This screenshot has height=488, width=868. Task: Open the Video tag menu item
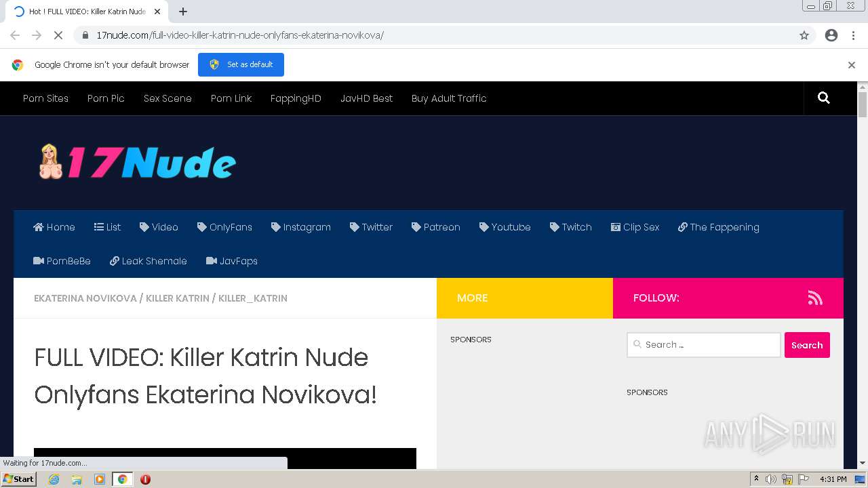point(159,227)
